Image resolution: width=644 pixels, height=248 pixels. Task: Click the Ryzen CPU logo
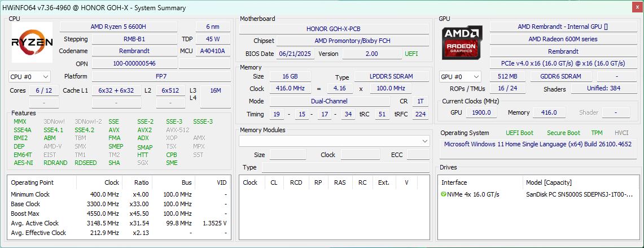coord(32,42)
